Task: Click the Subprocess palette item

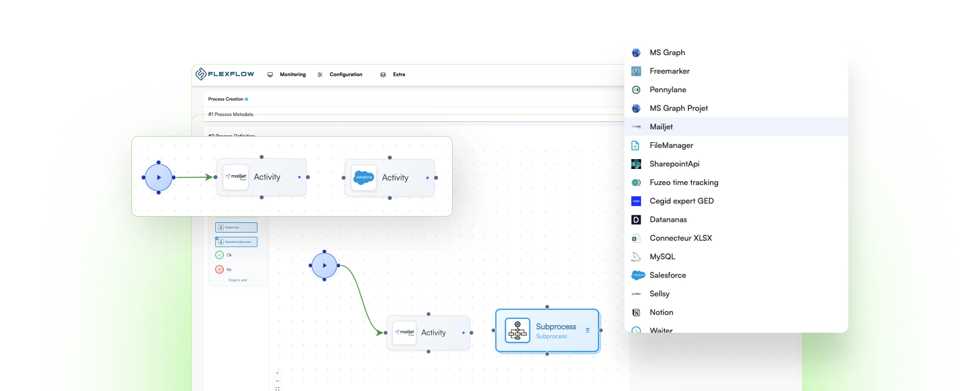Action: pyautogui.click(x=236, y=228)
